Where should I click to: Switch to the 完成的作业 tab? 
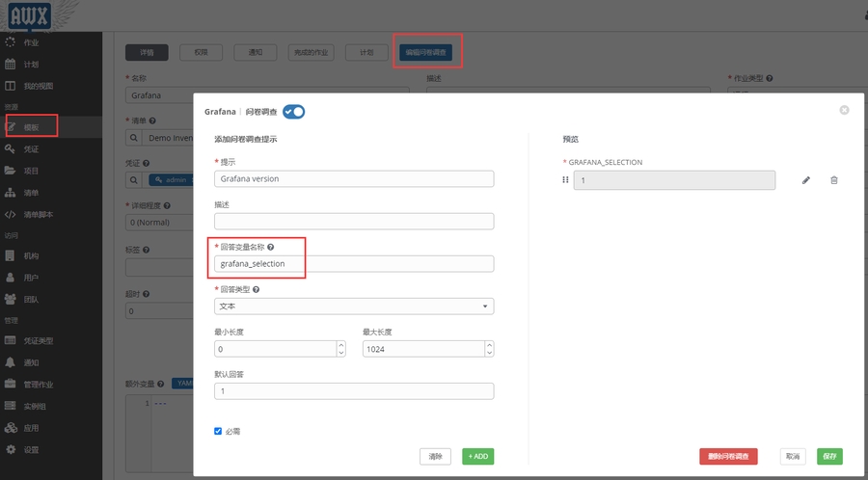click(312, 53)
